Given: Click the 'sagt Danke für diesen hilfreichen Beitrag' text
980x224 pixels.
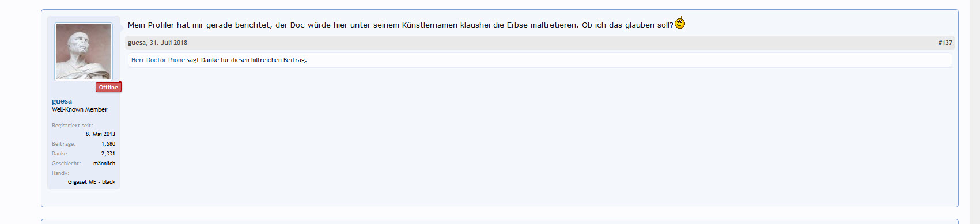Looking at the screenshot, I should click(x=247, y=60).
